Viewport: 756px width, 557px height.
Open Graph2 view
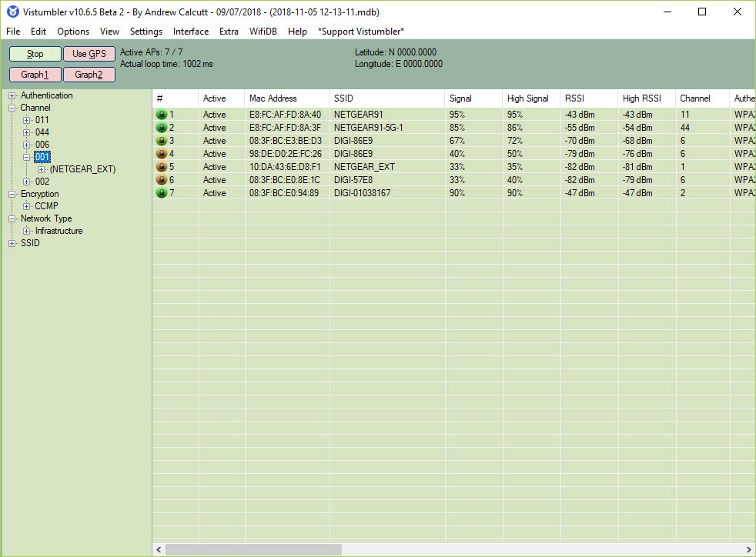coord(89,75)
